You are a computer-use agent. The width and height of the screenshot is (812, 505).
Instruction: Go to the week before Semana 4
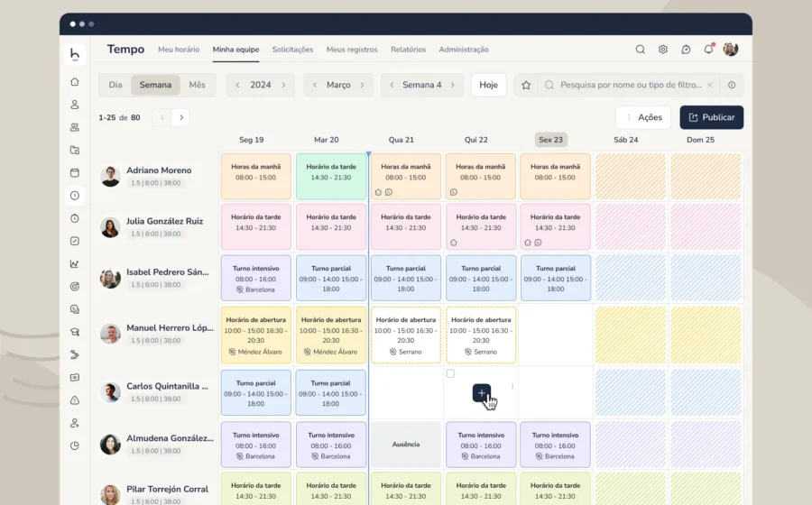click(x=392, y=85)
